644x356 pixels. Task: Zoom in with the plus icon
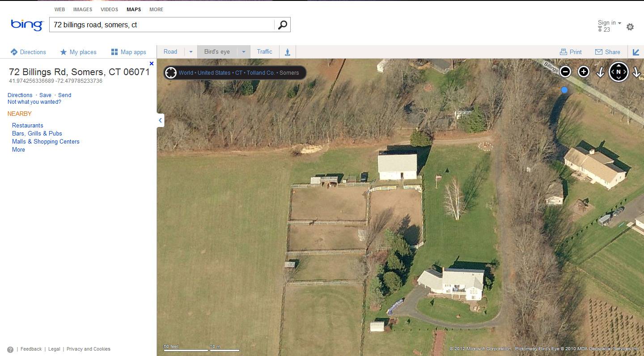[584, 72]
